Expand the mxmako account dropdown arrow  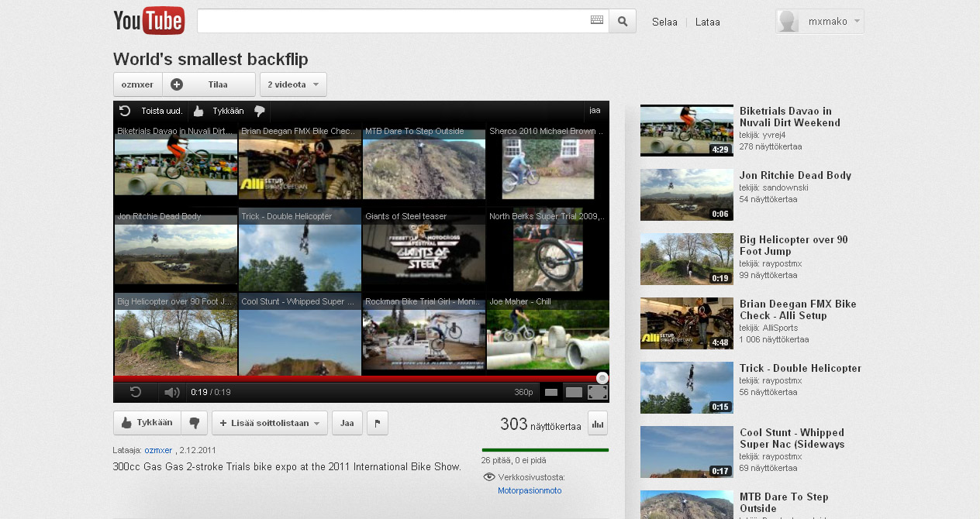[x=857, y=22]
